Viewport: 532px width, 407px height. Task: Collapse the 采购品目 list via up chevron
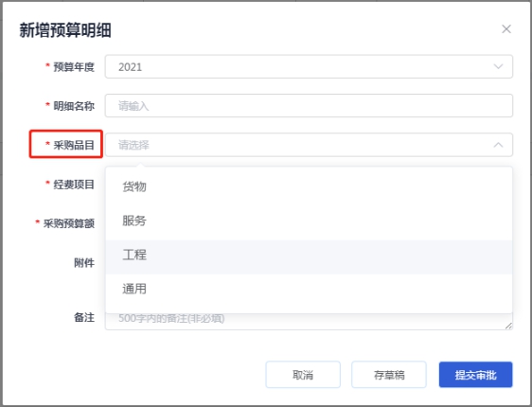tap(498, 145)
